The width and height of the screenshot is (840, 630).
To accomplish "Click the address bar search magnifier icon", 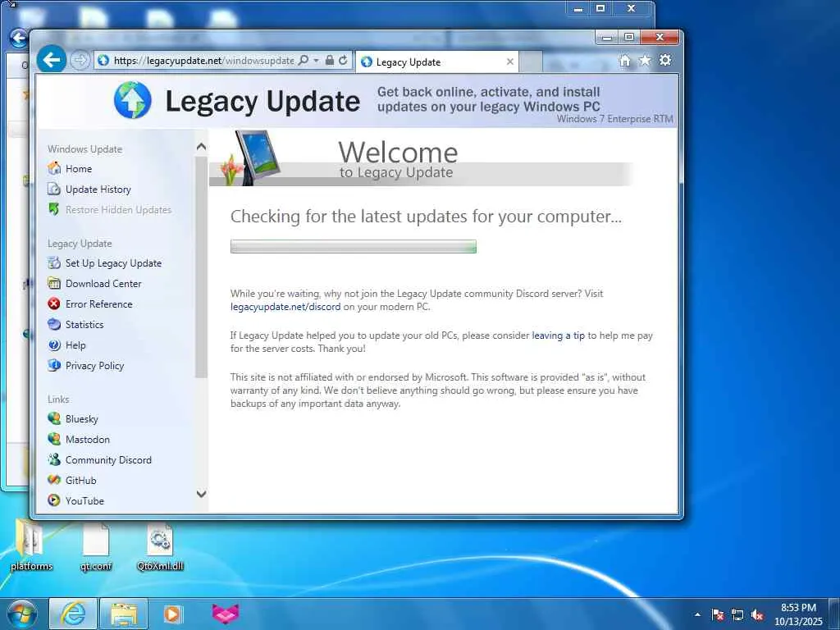I will [x=304, y=61].
